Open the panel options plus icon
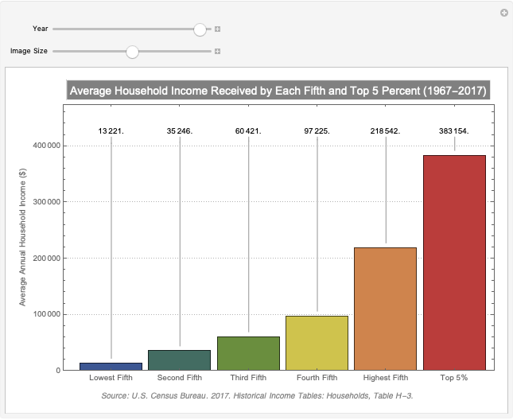513x420 pixels. click(x=504, y=13)
